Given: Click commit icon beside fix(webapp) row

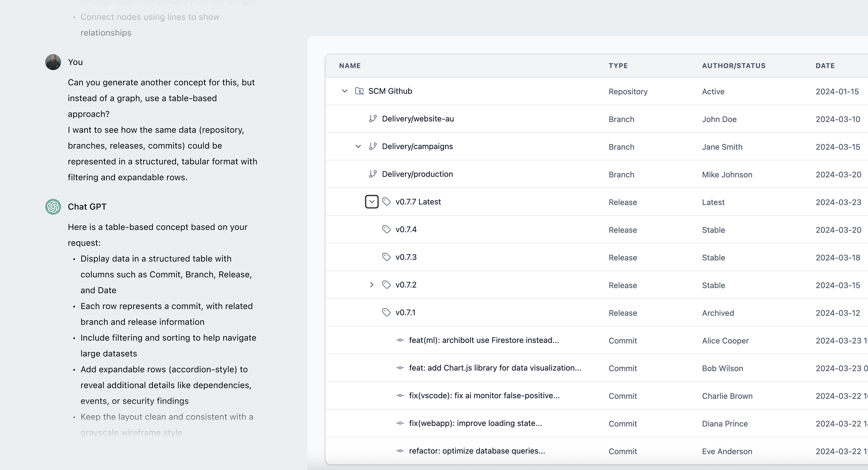Looking at the screenshot, I should pyautogui.click(x=400, y=423).
